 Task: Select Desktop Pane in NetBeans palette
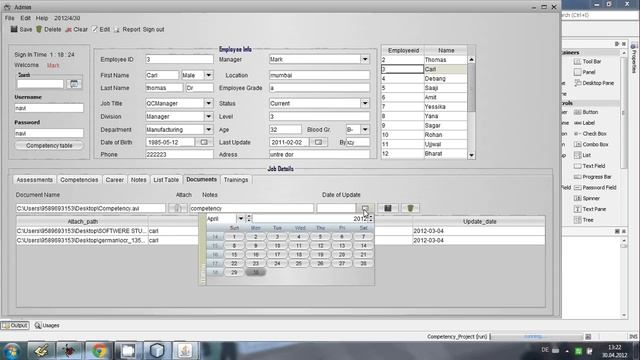(594, 83)
